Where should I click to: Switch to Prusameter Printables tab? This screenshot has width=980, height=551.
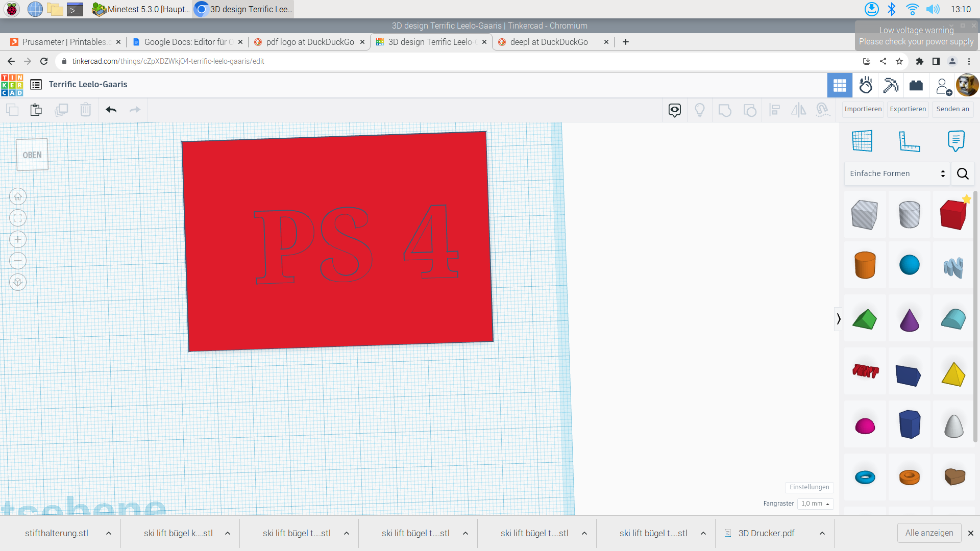coord(65,42)
